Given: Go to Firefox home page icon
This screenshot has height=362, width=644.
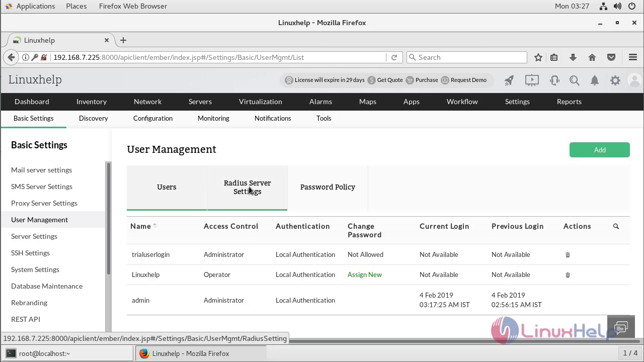Looking at the screenshot, I should point(592,57).
